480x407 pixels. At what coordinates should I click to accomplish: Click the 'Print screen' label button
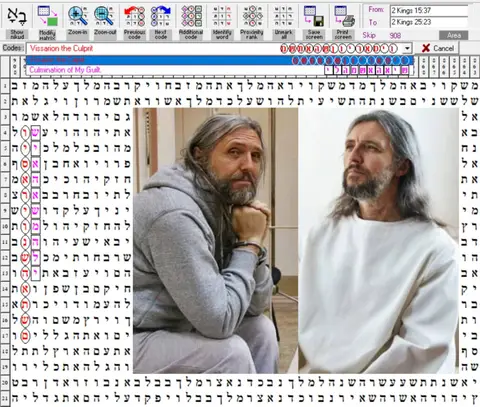point(343,34)
